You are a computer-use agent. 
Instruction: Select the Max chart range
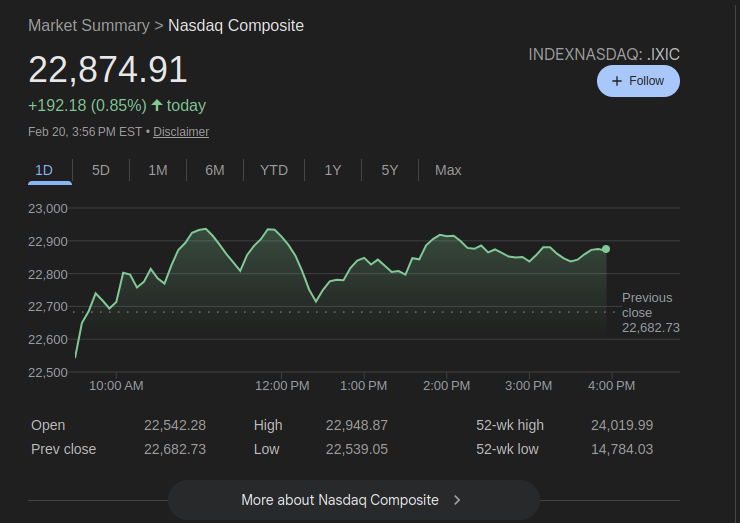tap(448, 170)
